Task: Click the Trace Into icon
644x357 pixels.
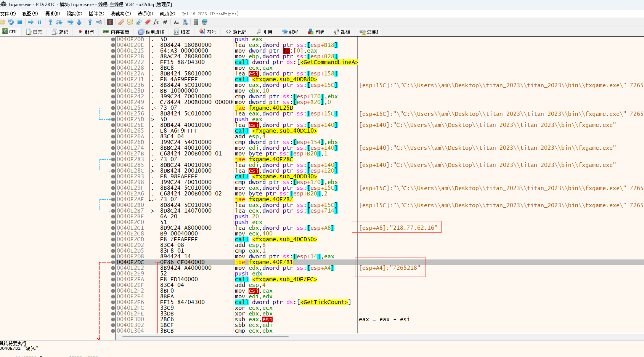Action: (71, 22)
